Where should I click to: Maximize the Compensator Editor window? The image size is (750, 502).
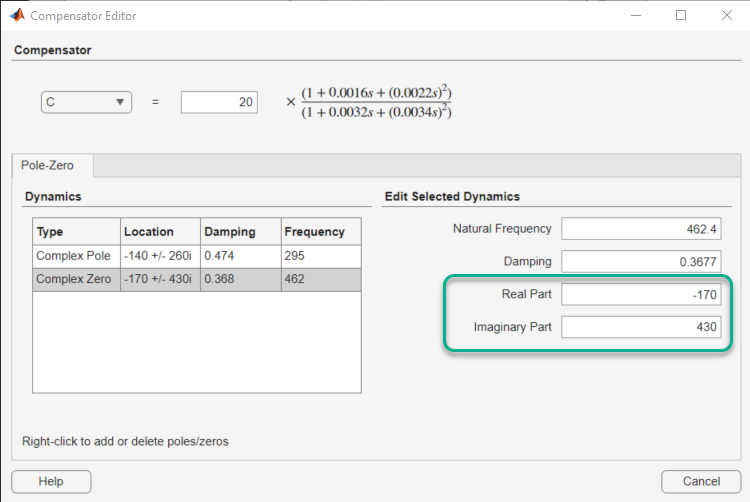[681, 16]
